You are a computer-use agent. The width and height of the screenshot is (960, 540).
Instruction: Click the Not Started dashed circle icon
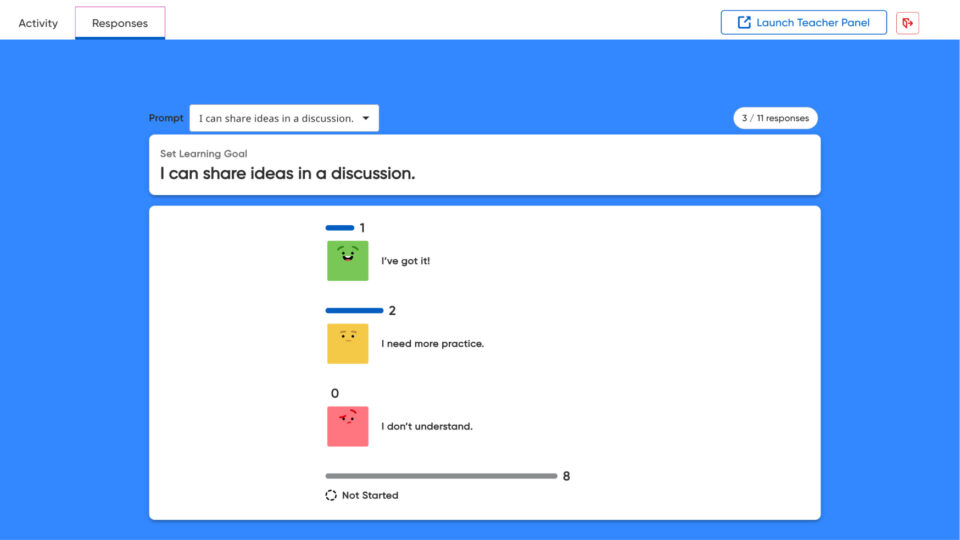[x=331, y=495]
